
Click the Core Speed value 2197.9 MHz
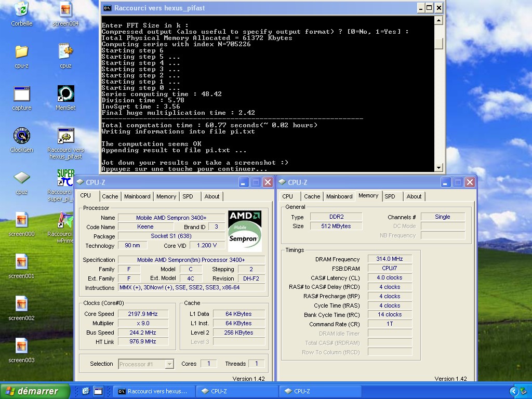point(143,314)
